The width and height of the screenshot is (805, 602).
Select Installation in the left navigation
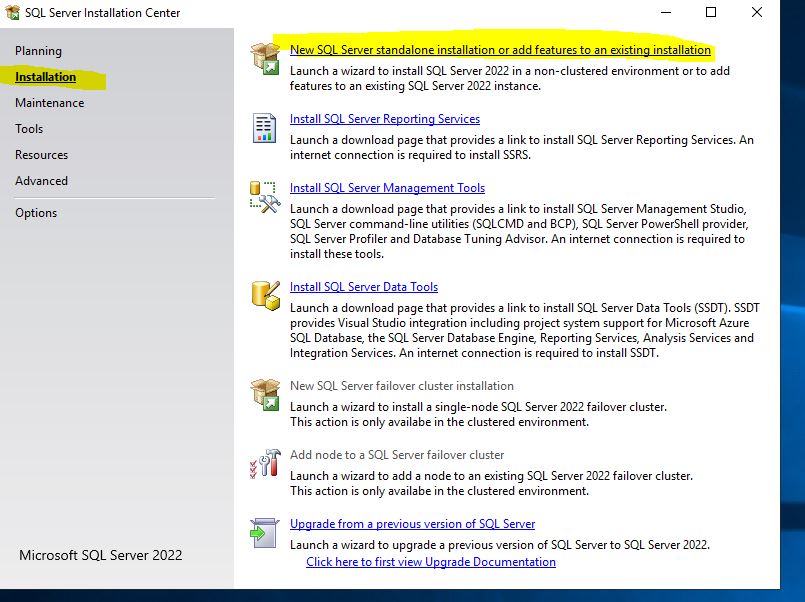tap(45, 77)
